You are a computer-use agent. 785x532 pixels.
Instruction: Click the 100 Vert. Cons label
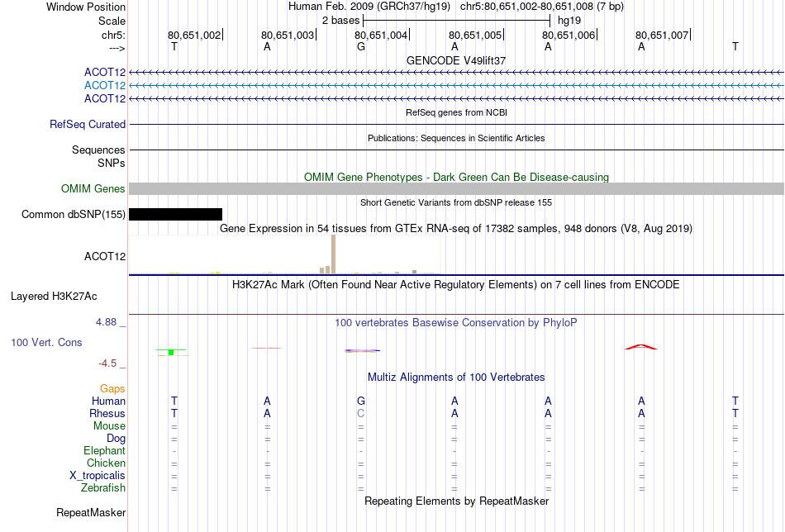click(46, 342)
